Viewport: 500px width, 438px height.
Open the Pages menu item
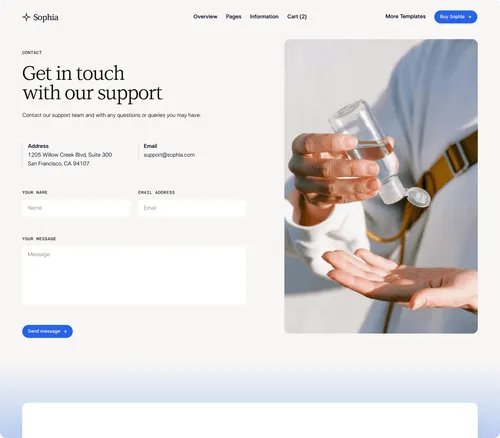click(233, 17)
